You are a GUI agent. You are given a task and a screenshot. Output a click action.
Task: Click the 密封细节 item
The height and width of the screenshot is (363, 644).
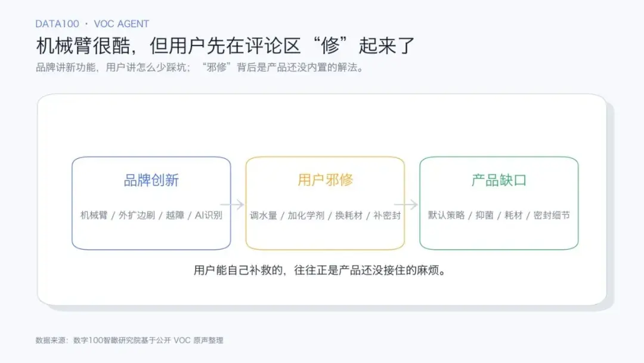[552, 216]
